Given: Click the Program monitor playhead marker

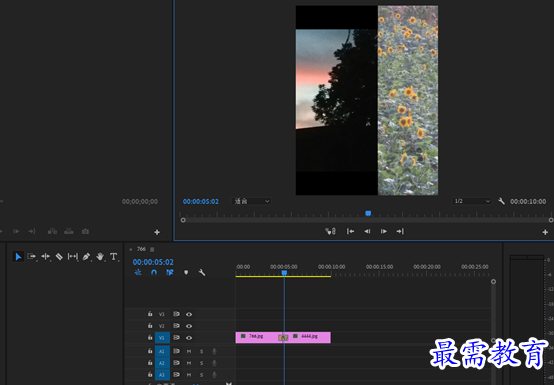Looking at the screenshot, I should [368, 213].
